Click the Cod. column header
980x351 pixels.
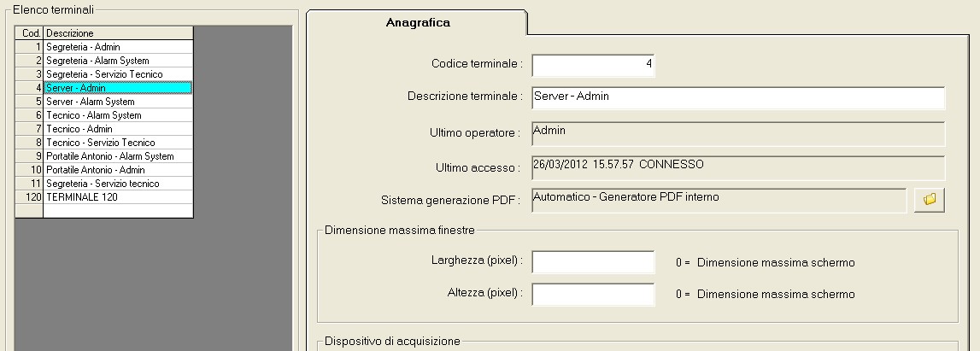[x=29, y=33]
